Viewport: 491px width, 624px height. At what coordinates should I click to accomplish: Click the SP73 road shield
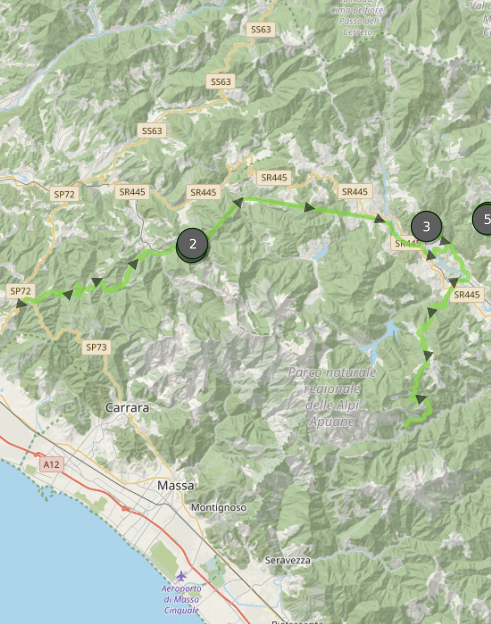[x=96, y=347]
